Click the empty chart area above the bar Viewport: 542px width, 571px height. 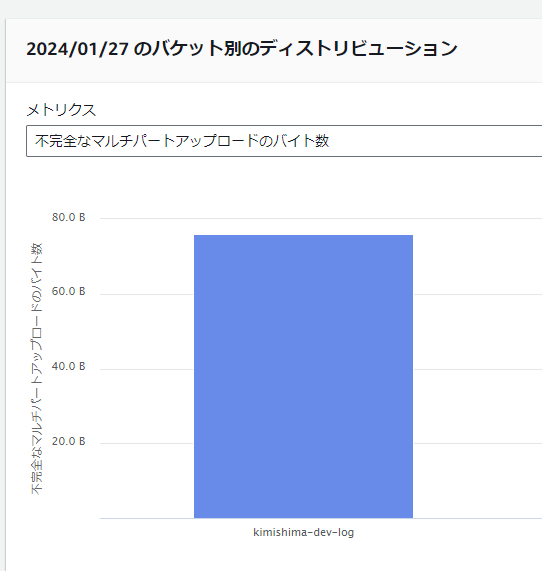point(303,227)
